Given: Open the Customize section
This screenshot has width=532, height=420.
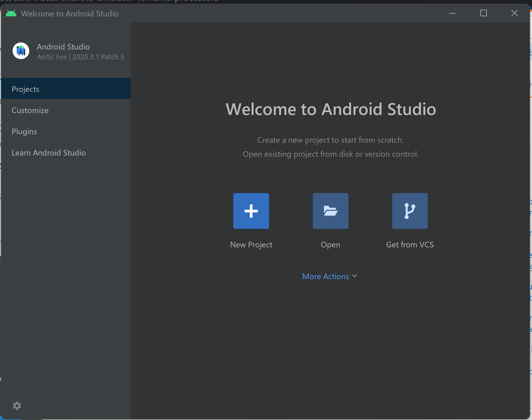Looking at the screenshot, I should coord(30,110).
